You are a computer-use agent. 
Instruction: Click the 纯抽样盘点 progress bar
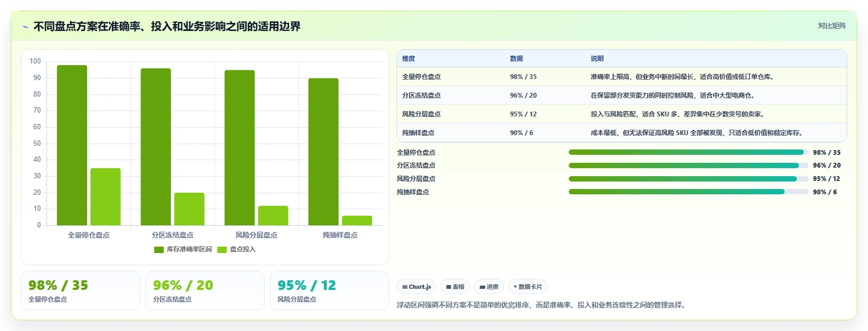tap(688, 192)
